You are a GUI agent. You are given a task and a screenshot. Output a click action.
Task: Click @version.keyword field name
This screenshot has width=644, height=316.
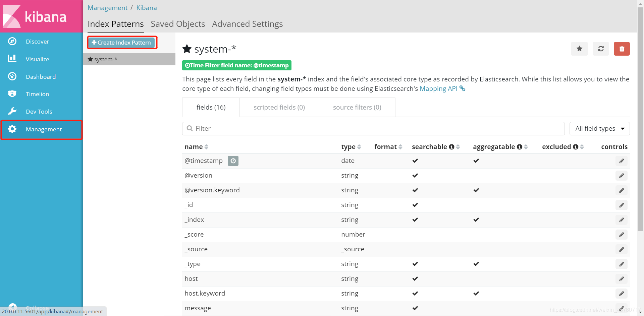tap(212, 190)
